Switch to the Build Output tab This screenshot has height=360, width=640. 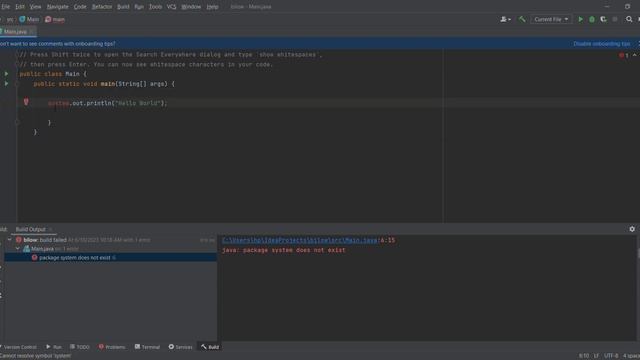click(x=31, y=229)
